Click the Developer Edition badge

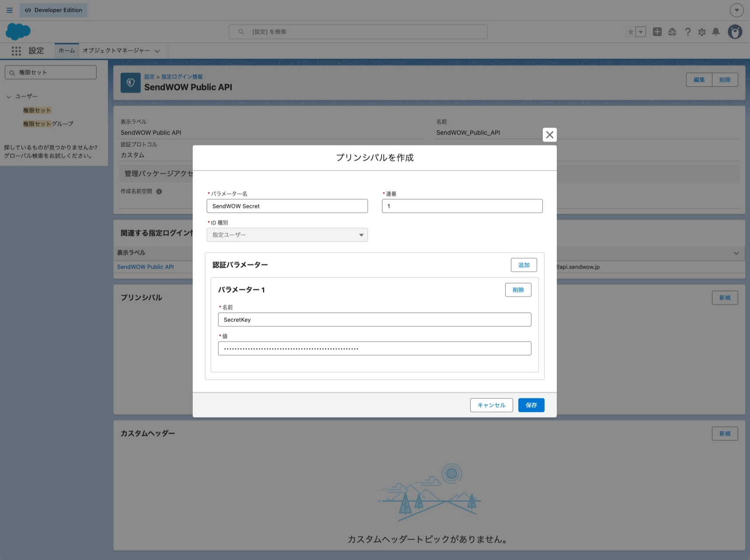53,10
